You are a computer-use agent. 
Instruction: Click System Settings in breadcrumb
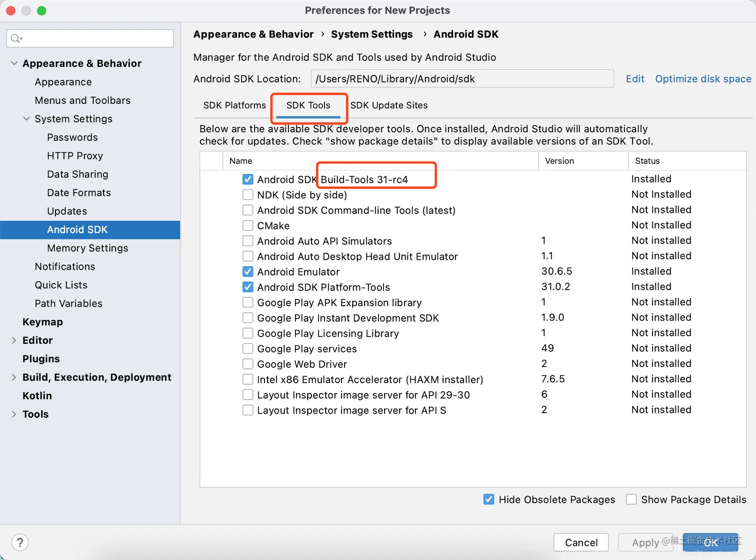(372, 34)
